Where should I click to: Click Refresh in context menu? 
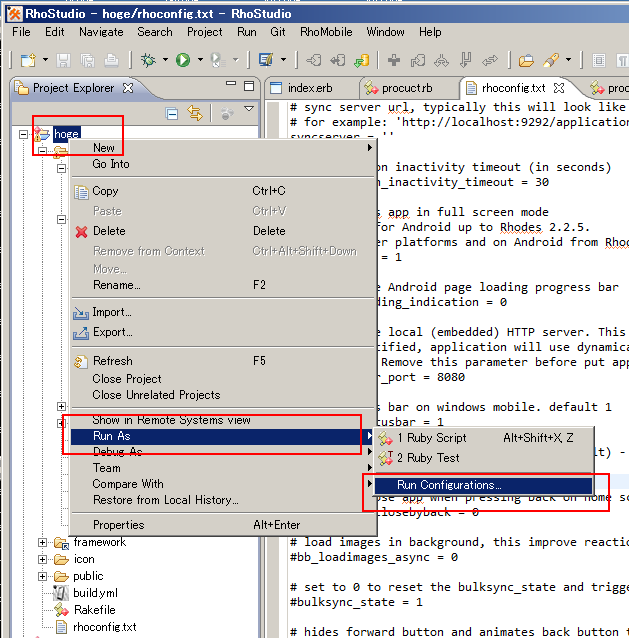[x=223, y=361]
